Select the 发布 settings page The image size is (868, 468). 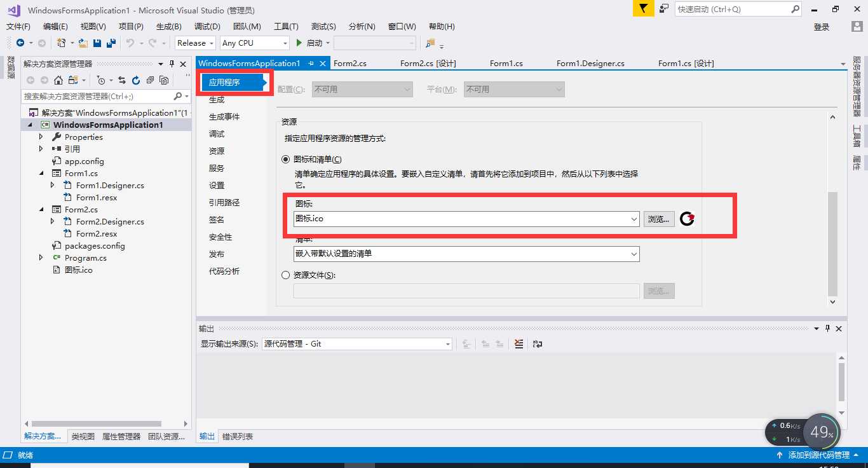(217, 254)
